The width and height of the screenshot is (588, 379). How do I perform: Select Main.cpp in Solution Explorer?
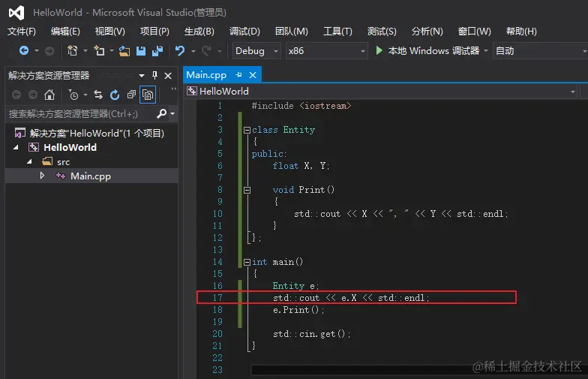pos(91,176)
